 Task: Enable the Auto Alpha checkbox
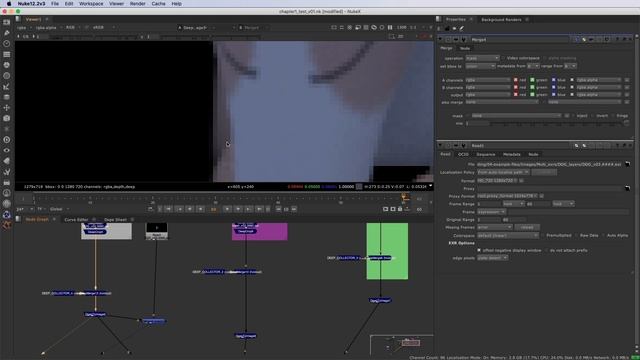pyautogui.click(x=603, y=236)
